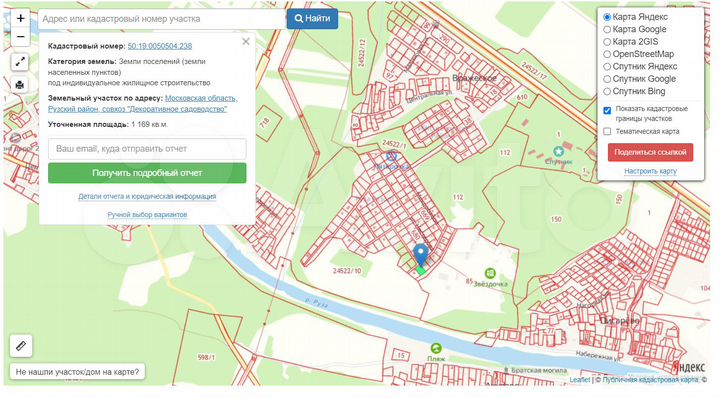Select Карта Google radio option
Image resolution: width=720 pixels, height=398 pixels.
[607, 29]
